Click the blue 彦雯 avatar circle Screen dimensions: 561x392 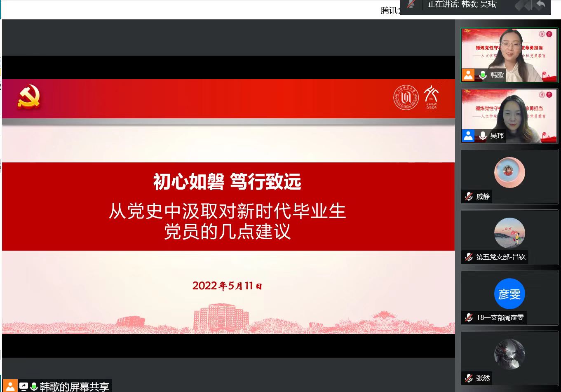coord(509,294)
